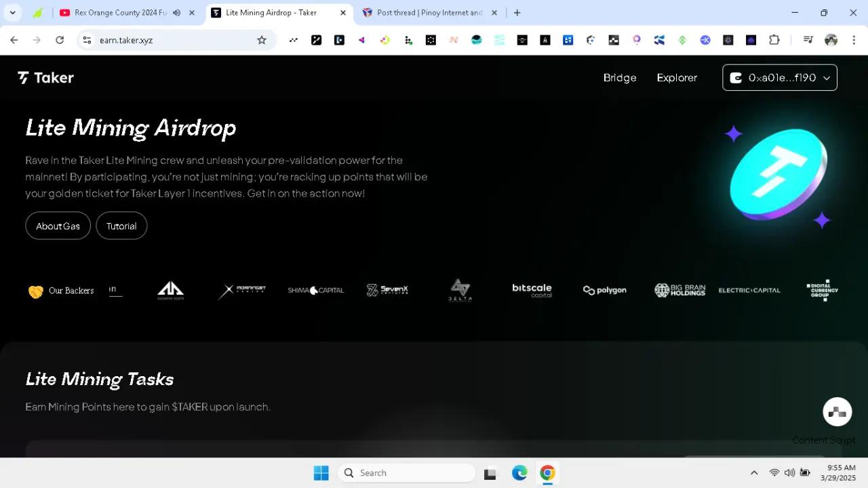Expand the 0xa01e...f190 wallet dropdown
The height and width of the screenshot is (488, 868).
coord(780,78)
